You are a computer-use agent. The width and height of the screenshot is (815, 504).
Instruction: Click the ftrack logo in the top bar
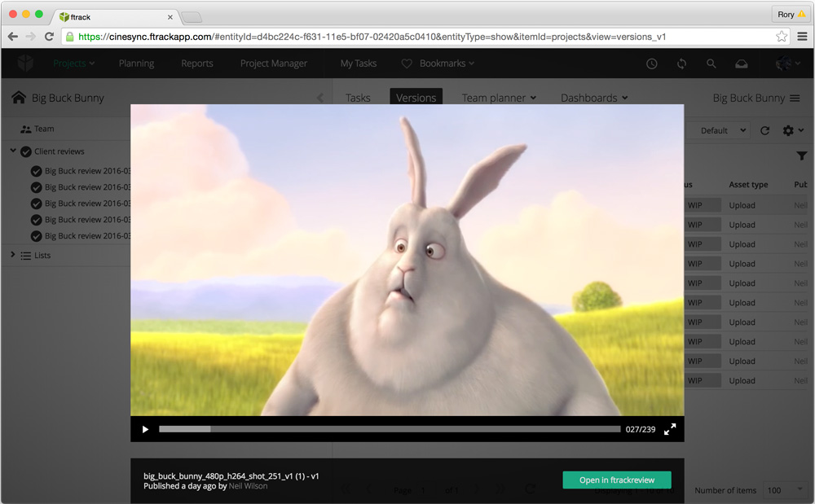click(25, 64)
